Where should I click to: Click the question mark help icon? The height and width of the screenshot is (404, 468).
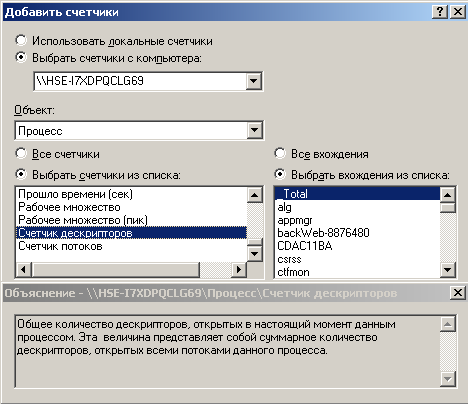click(440, 12)
